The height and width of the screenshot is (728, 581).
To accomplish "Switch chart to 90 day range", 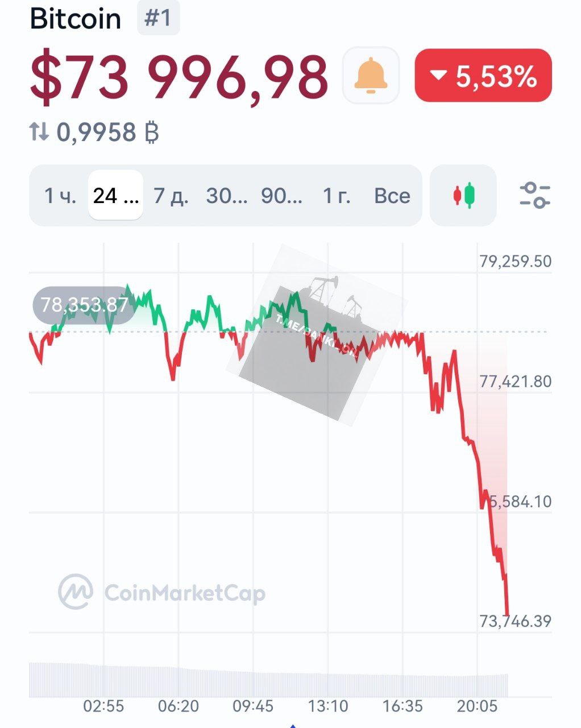I will (x=281, y=196).
